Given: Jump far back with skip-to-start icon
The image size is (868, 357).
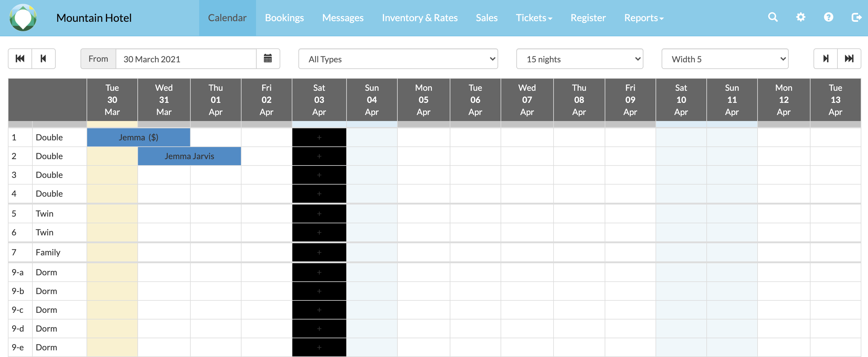Looking at the screenshot, I should 20,59.
